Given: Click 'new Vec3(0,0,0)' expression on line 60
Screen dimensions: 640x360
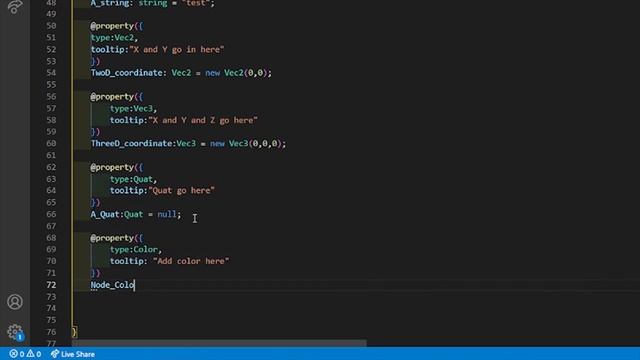Looking at the screenshot, I should tap(246, 143).
